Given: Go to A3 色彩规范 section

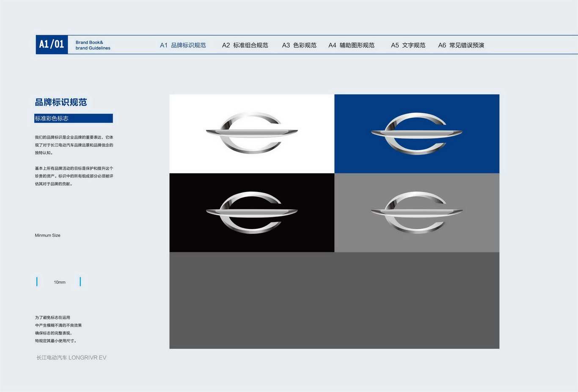Looking at the screenshot, I should pos(299,45).
